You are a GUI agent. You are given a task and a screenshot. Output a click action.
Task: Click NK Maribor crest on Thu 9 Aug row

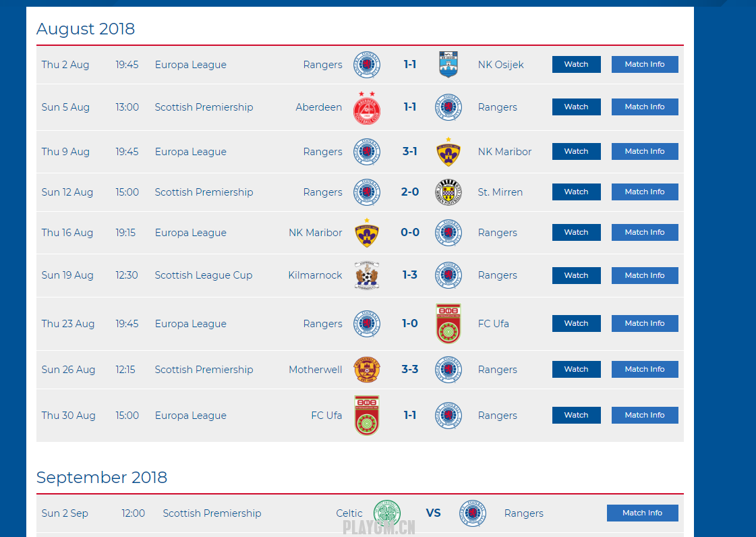point(448,152)
